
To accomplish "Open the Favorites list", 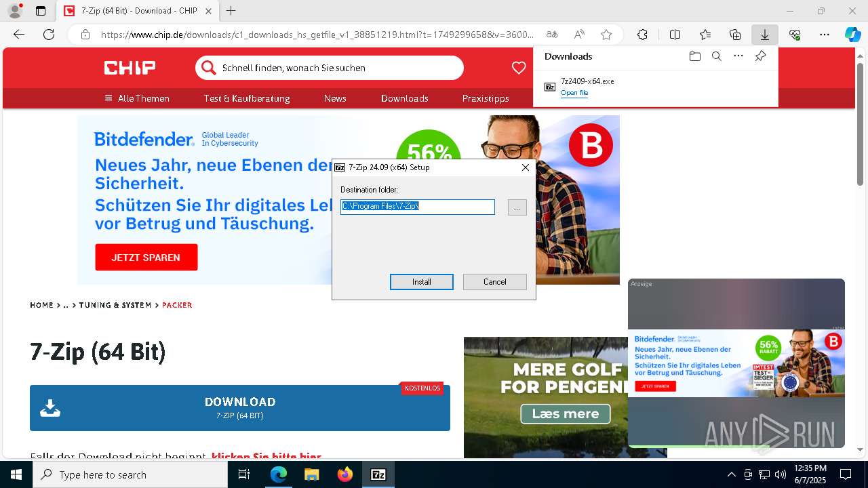I will 705,35.
